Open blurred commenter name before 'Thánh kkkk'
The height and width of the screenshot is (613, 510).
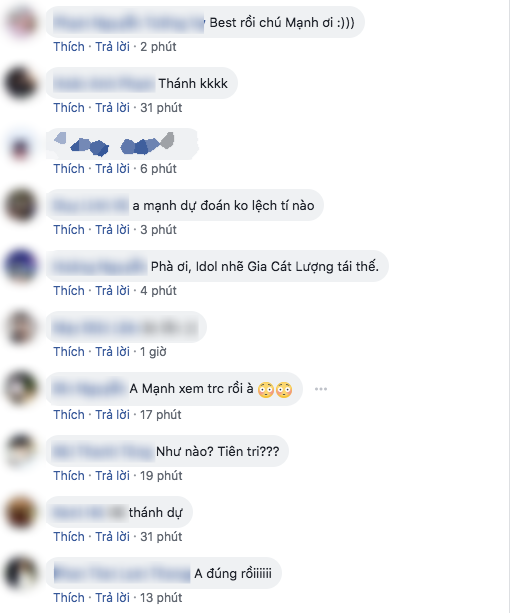click(x=104, y=84)
